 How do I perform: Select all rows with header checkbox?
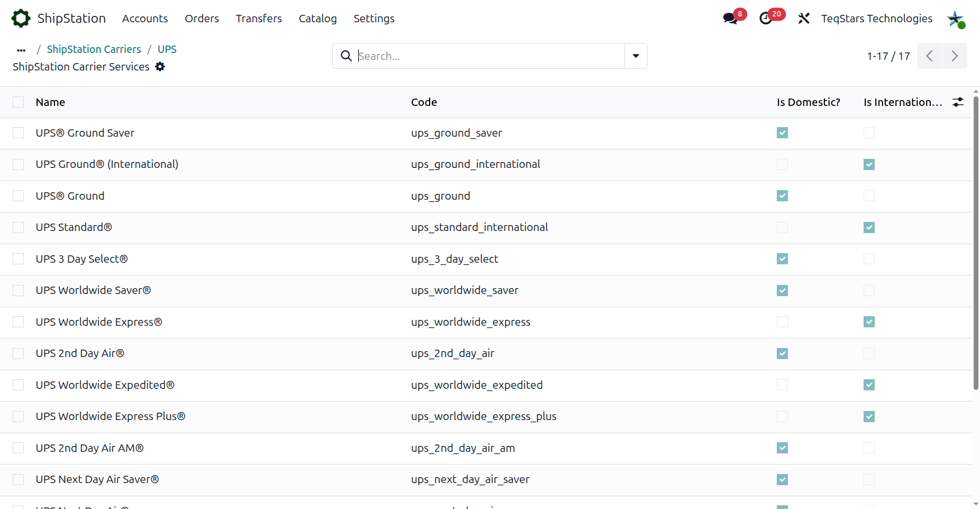(19, 102)
